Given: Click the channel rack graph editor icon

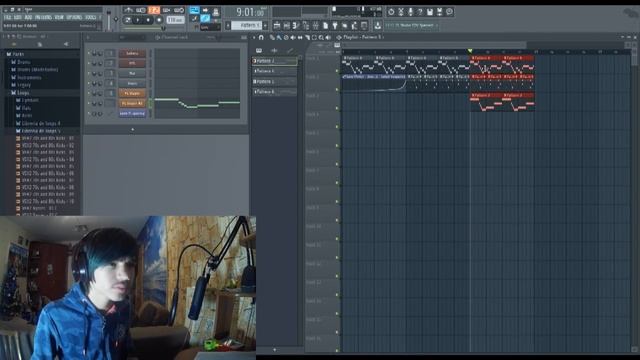Looking at the screenshot, I should (244, 38).
